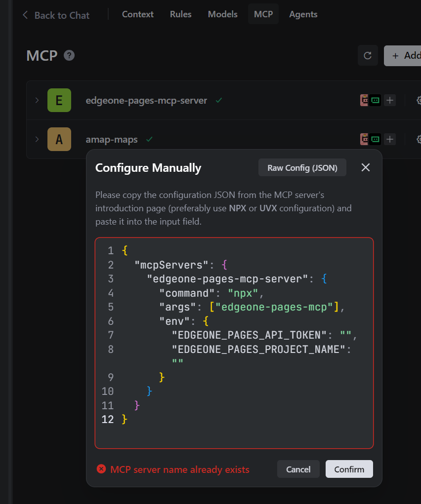
Task: Select the MCP tab
Action: pos(263,14)
